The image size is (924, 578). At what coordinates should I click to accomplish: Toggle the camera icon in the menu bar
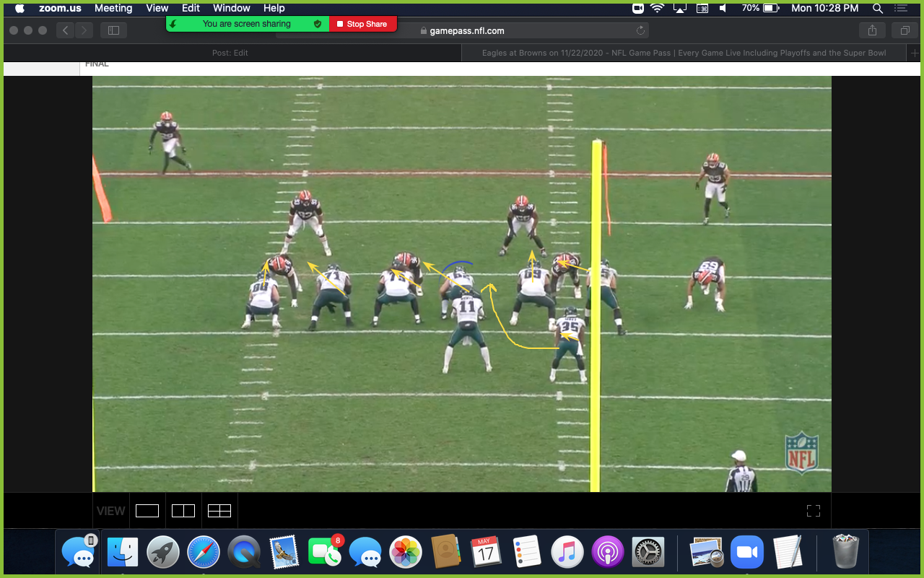coord(636,8)
